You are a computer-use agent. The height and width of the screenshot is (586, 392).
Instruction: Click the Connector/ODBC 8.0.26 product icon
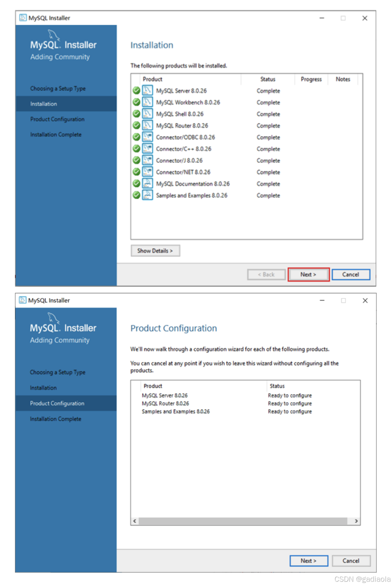coord(147,137)
